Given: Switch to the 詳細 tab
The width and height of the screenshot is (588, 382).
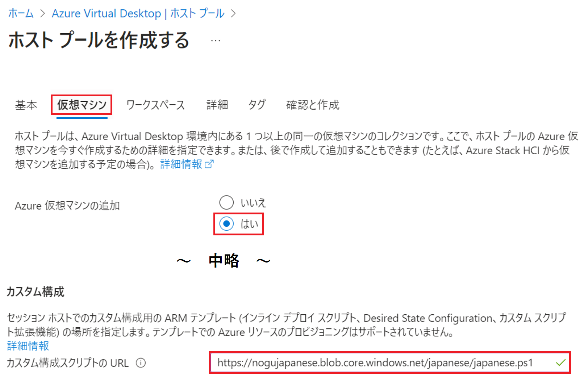Looking at the screenshot, I should coord(217,105).
